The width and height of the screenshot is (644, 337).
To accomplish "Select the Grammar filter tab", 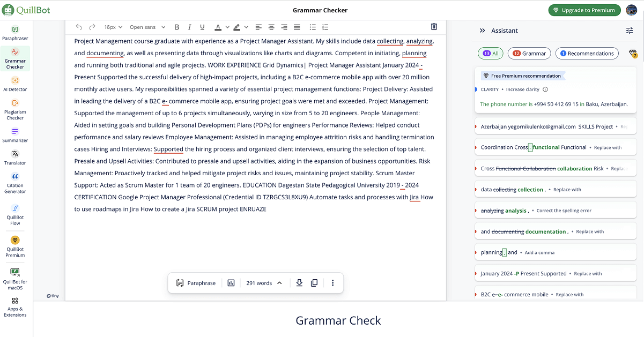I will 529,54.
